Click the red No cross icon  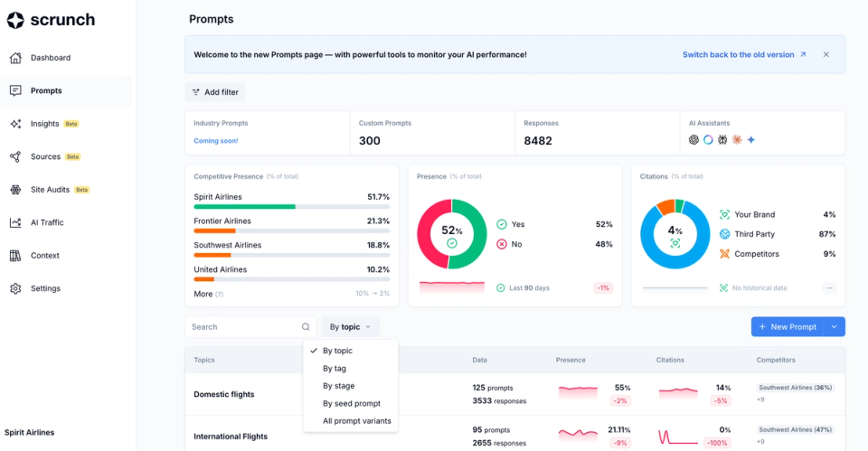(502, 244)
